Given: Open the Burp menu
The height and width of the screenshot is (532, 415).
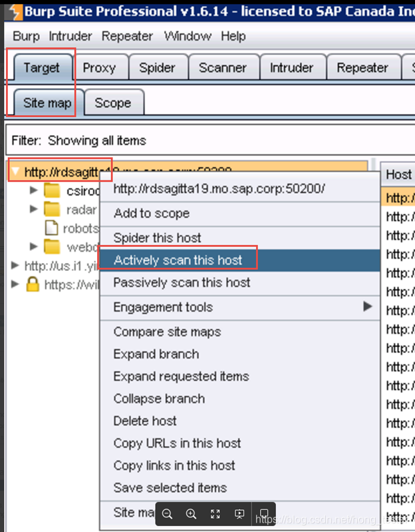Looking at the screenshot, I should point(26,36).
